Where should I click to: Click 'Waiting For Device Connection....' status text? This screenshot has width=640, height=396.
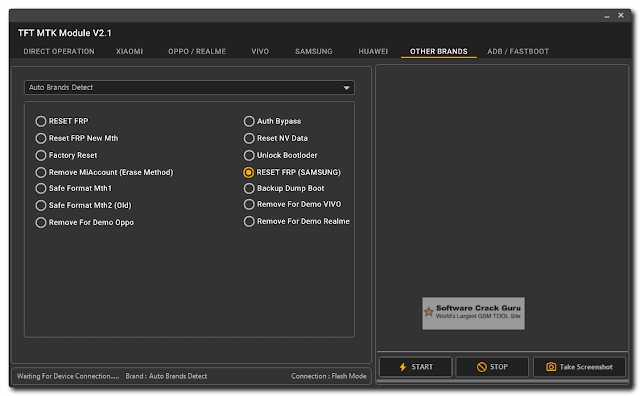[68, 376]
